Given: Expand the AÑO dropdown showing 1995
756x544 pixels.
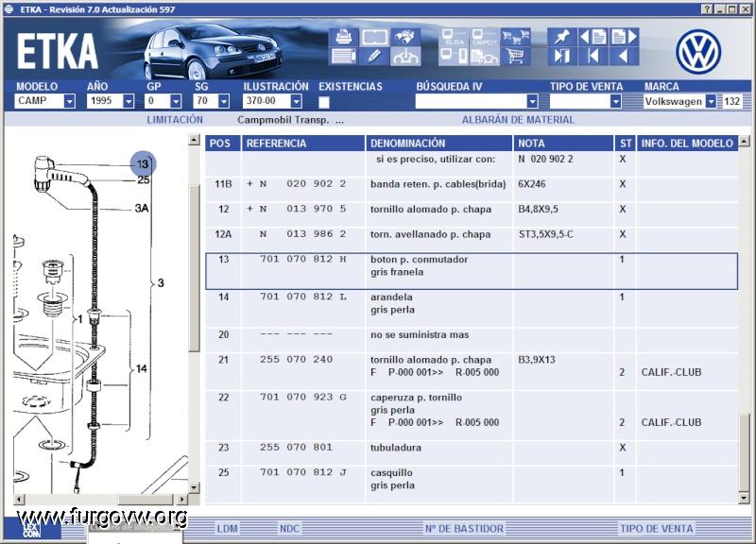Looking at the screenshot, I should (x=129, y=101).
